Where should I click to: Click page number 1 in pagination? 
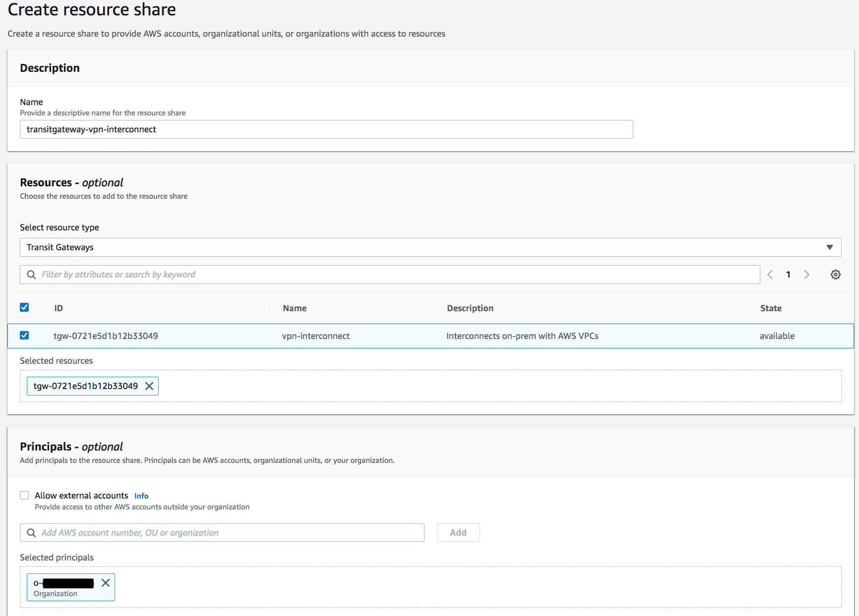tap(788, 275)
